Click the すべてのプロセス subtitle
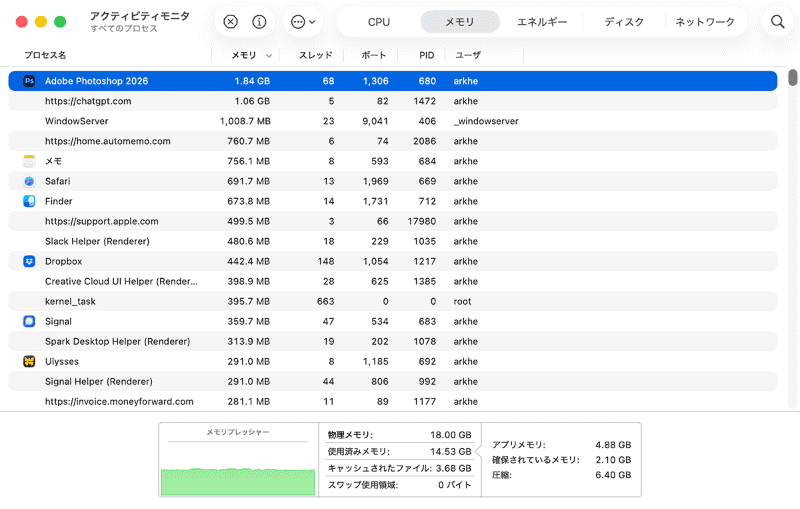Screen dimensions: 800x509 [124, 29]
